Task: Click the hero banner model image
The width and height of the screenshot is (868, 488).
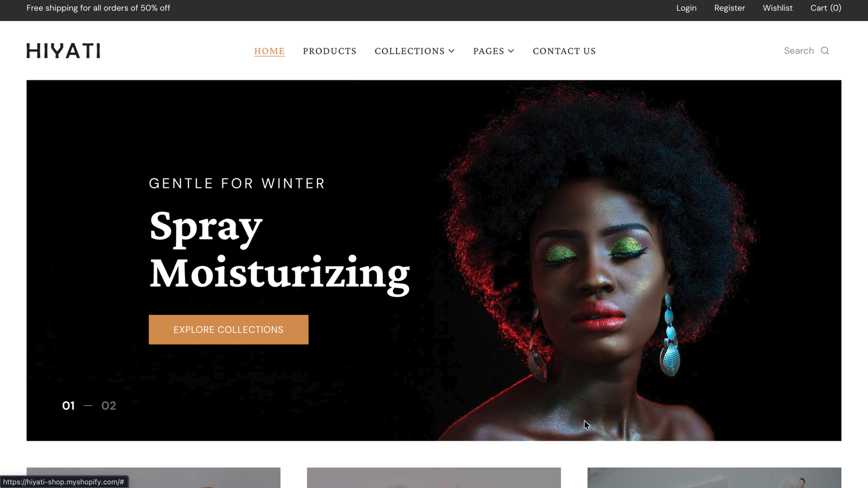Action: [x=597, y=261]
